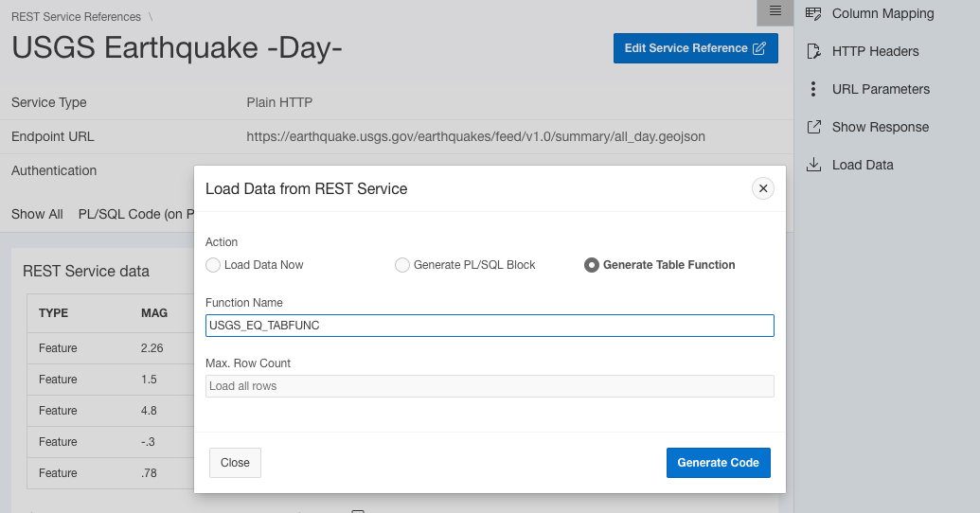Click the TYPE column header
The height and width of the screenshot is (513, 980).
coord(53,313)
